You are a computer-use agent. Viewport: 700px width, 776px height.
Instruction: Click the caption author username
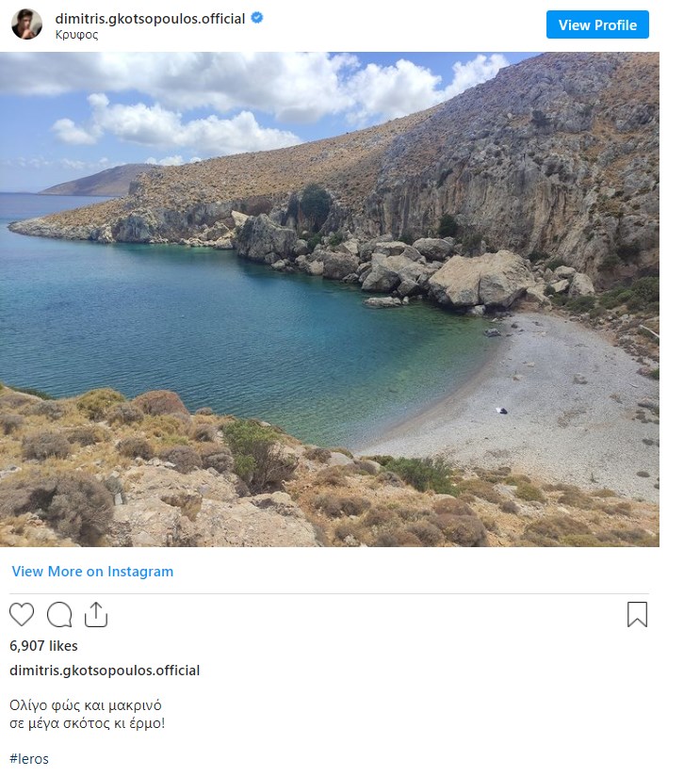(x=105, y=671)
